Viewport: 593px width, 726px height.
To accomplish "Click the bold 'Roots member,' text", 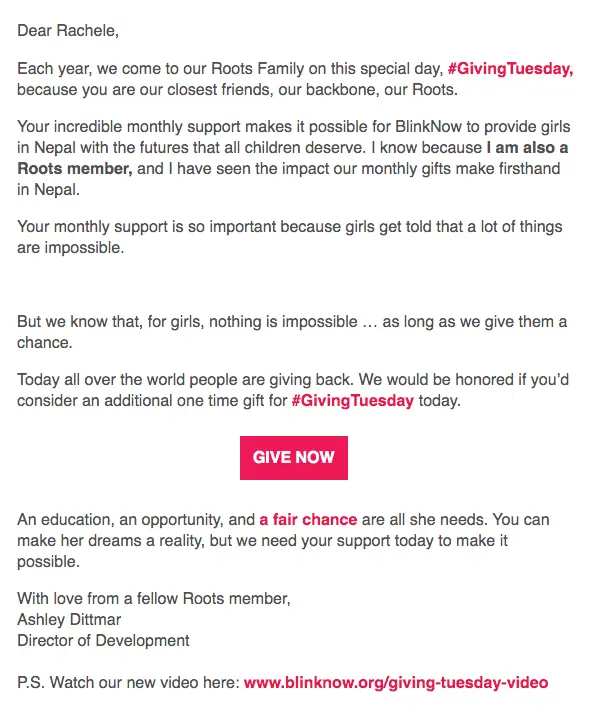I will (75, 169).
